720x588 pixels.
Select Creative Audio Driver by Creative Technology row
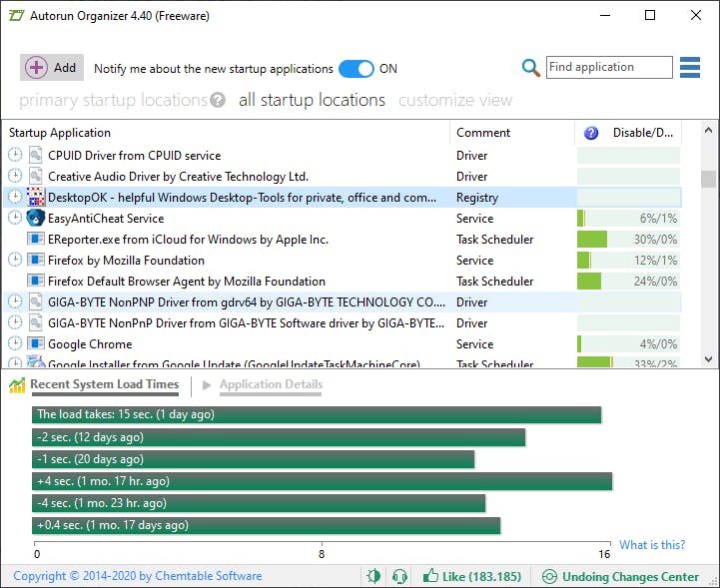343,177
